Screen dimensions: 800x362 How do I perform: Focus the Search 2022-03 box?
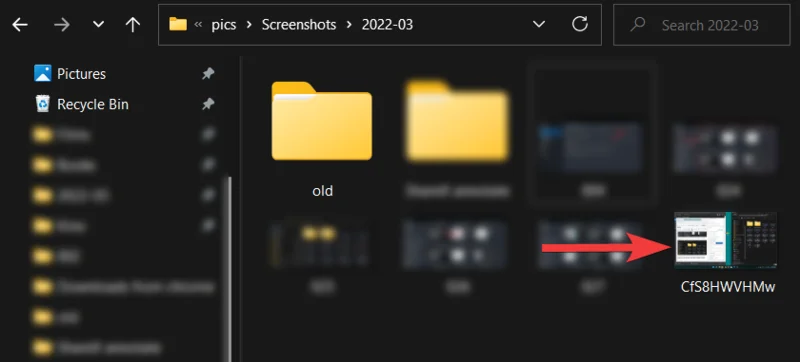[702, 24]
